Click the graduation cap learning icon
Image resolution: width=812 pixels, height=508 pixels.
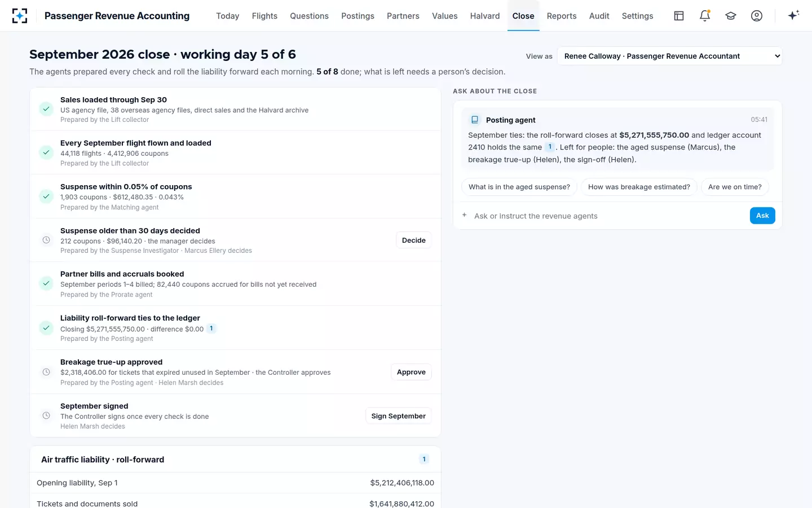click(x=731, y=16)
